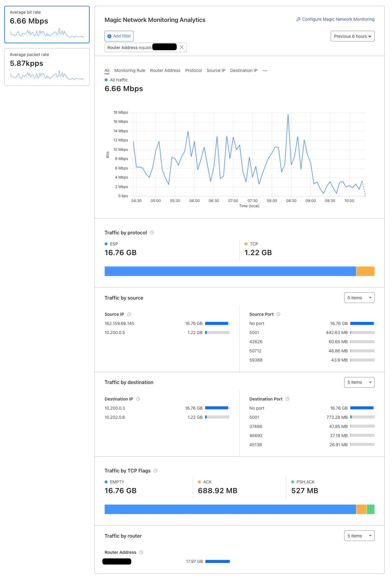
Task: Click the 18 Mbps peak on the traffic chart
Action: pos(288,114)
